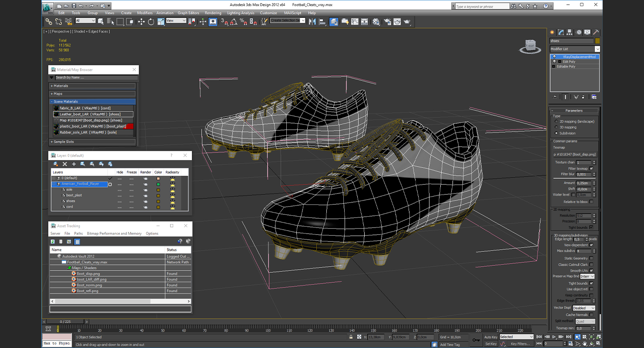Switch to the Create command panel tab
Screen dimensions: 644x348
(552, 32)
